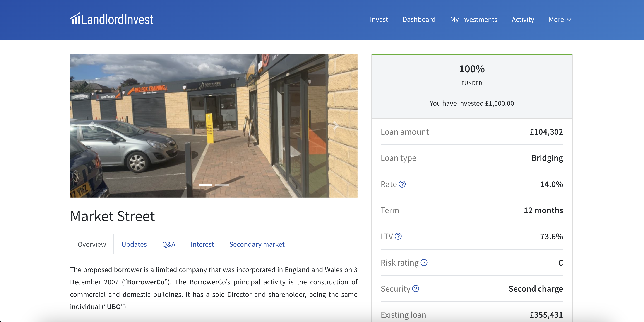The width and height of the screenshot is (644, 322).
Task: Open the Secondary market tab
Action: [x=257, y=244]
